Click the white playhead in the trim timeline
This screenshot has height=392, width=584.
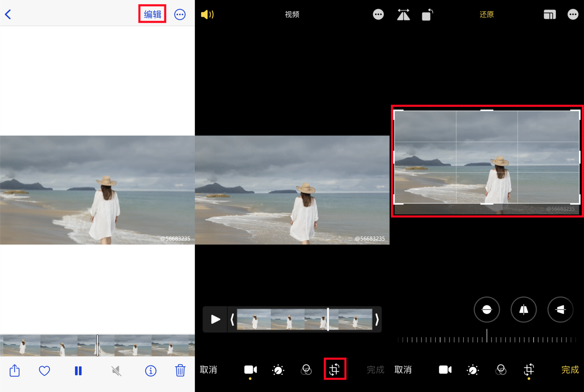328,319
